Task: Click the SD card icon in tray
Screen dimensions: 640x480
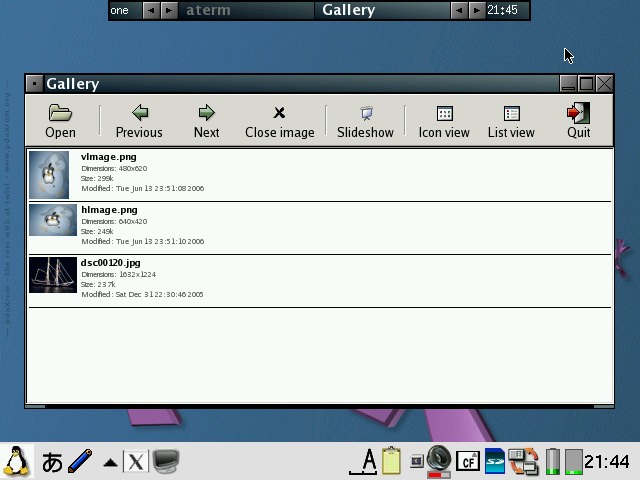Action: pos(494,461)
